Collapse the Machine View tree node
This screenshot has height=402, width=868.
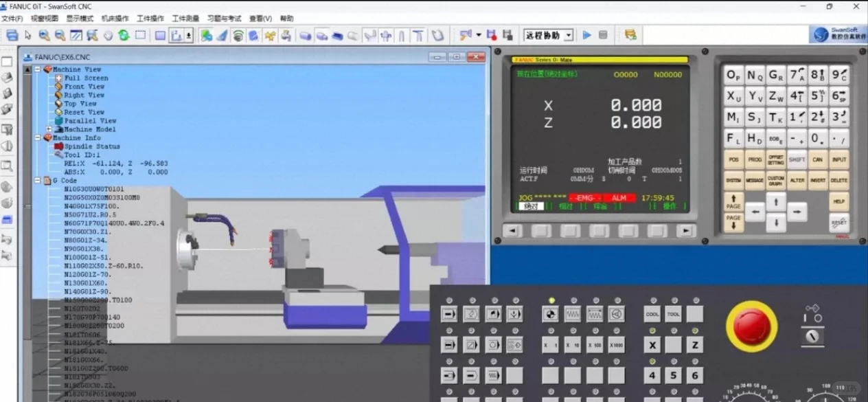38,69
